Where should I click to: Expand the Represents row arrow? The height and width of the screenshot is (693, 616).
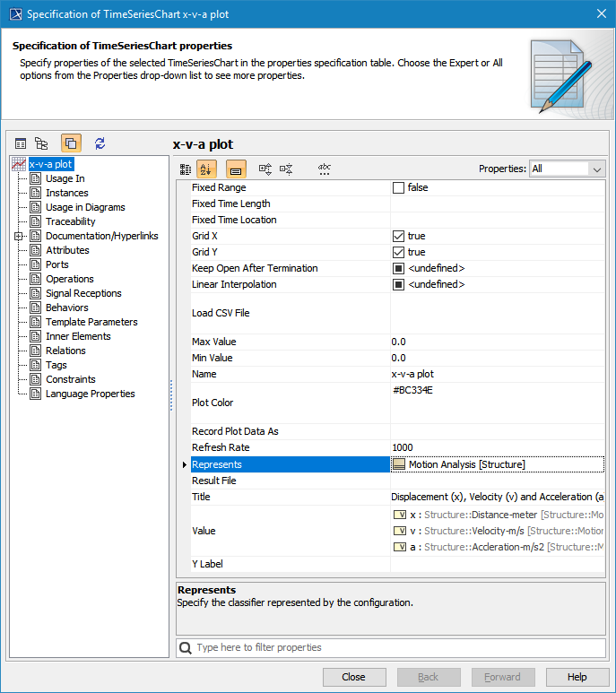tap(185, 464)
